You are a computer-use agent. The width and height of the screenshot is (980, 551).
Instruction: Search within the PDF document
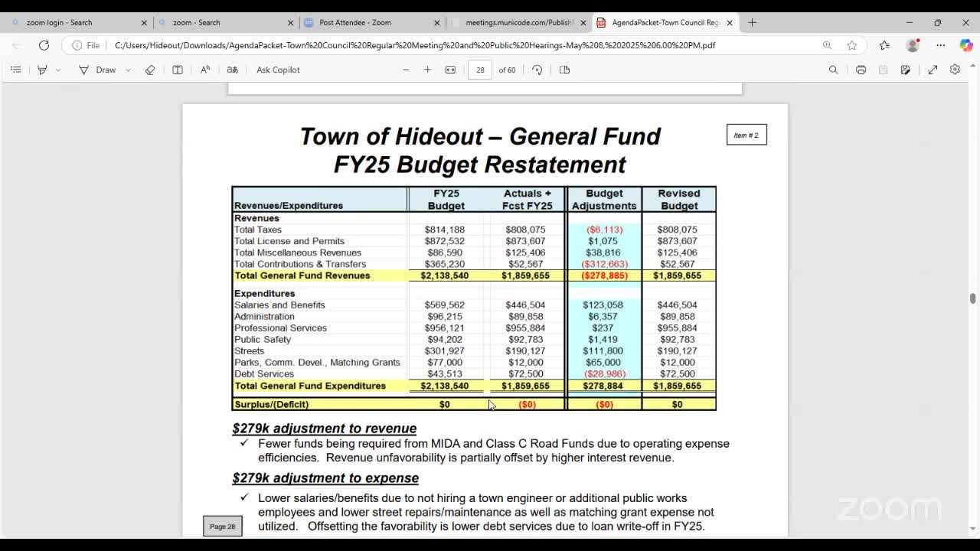click(x=833, y=70)
